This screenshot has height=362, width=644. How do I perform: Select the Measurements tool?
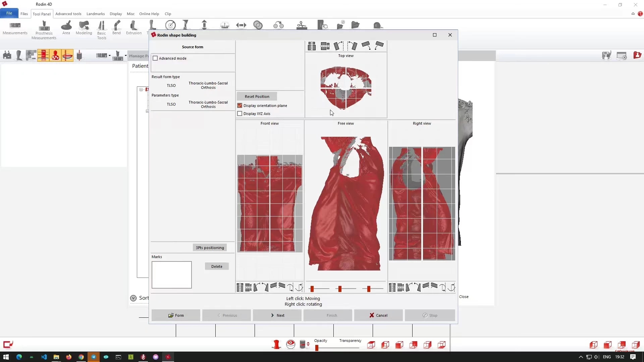(x=15, y=28)
